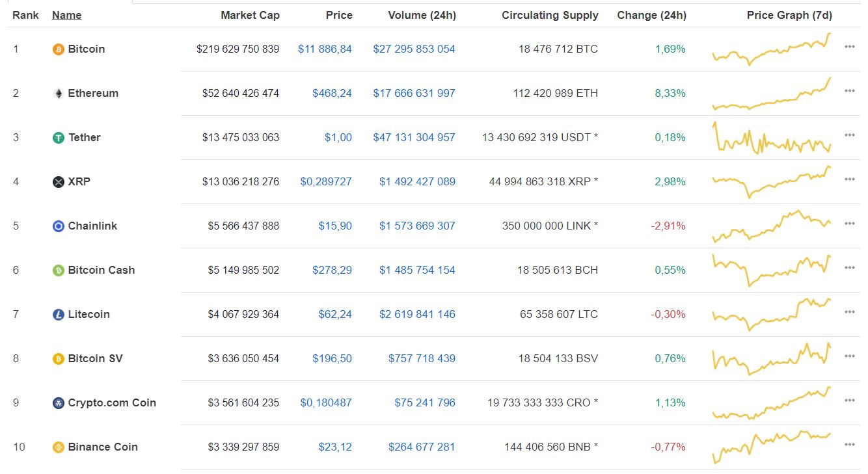Image resolution: width=868 pixels, height=474 pixels.
Task: Expand the ellipsis menu for Binance Coin
Action: pyautogui.click(x=849, y=445)
